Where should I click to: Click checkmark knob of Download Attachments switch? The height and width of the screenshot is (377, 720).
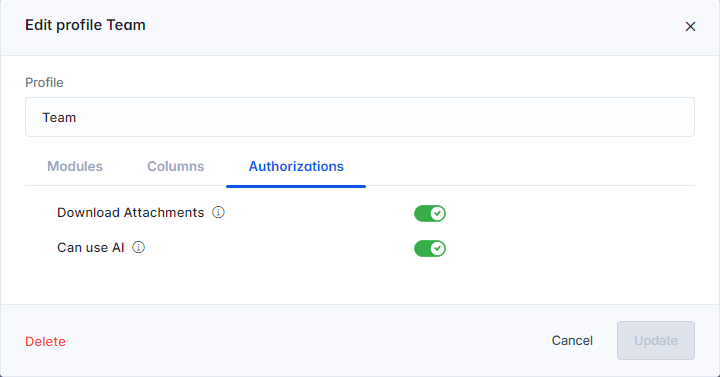point(438,213)
